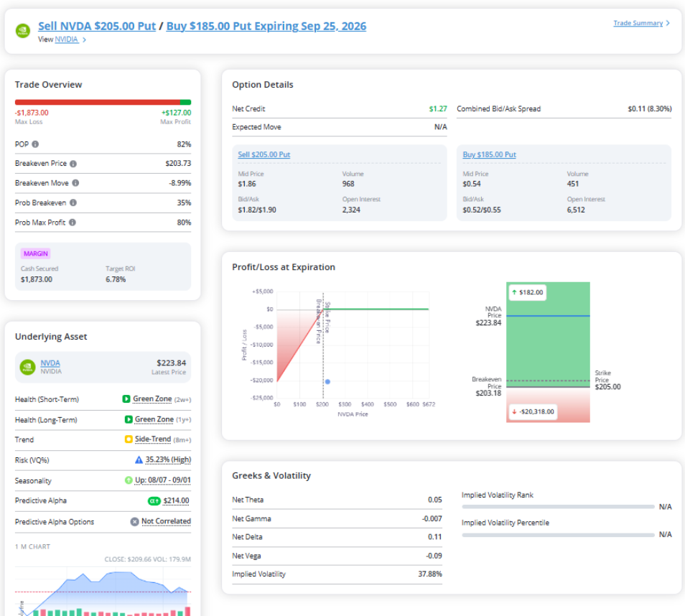Click the Green Zone short-term health link
This screenshot has width=685, height=616.
point(152,399)
